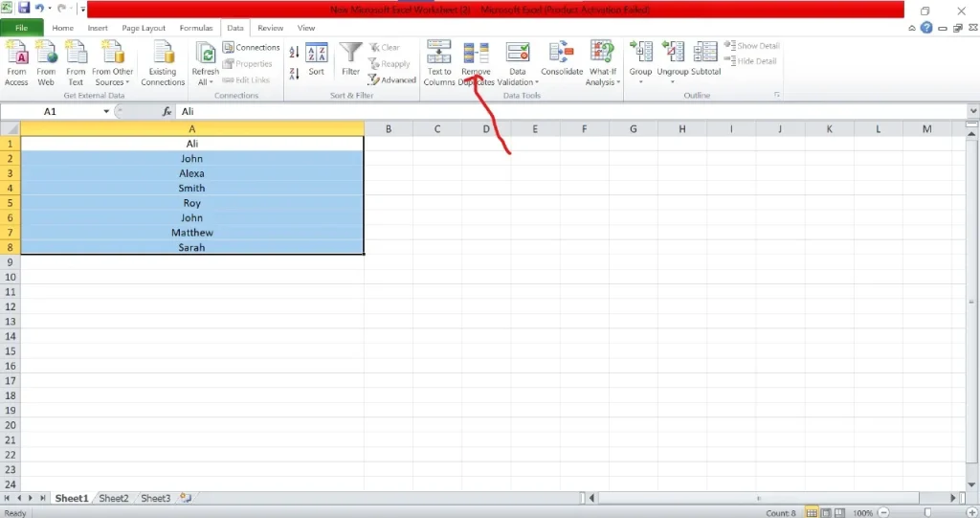This screenshot has height=518, width=980.
Task: Click the Remove Duplicates icon
Action: click(476, 54)
